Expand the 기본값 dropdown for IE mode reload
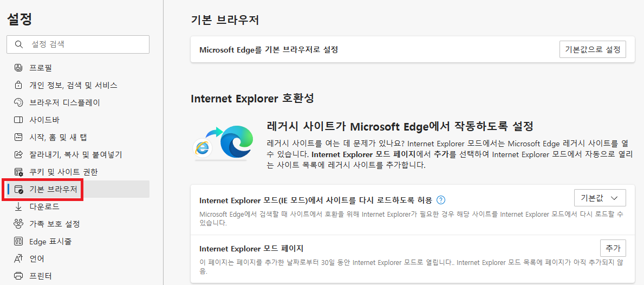644x285 pixels. pos(600,198)
